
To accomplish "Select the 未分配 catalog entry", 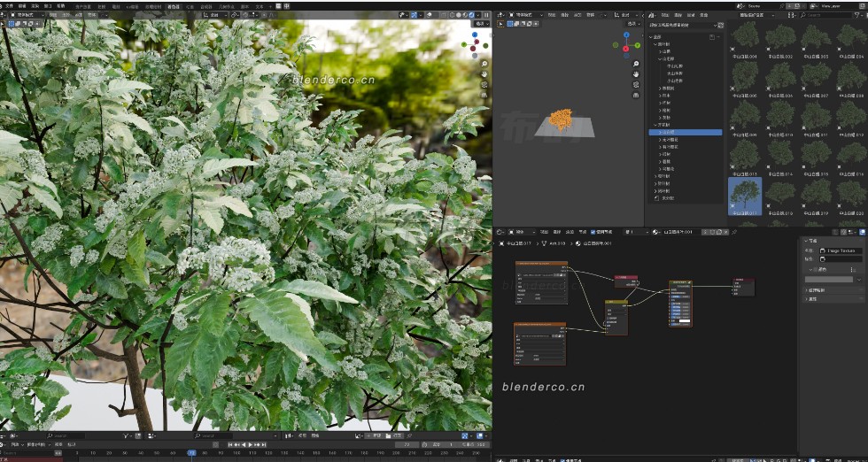I will (x=666, y=197).
